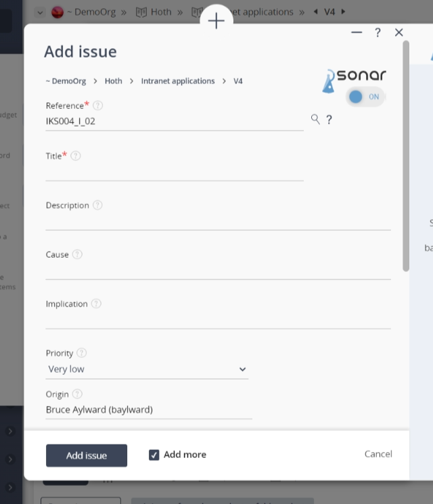Open the question mark help next to search
Screen dimensions: 433x504
[329, 120]
